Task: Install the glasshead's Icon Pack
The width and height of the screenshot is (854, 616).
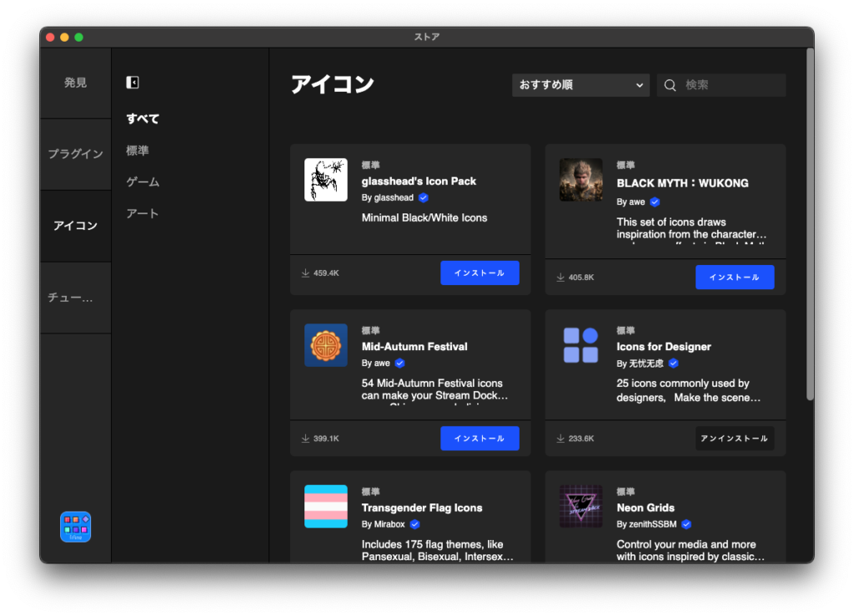Action: point(480,272)
